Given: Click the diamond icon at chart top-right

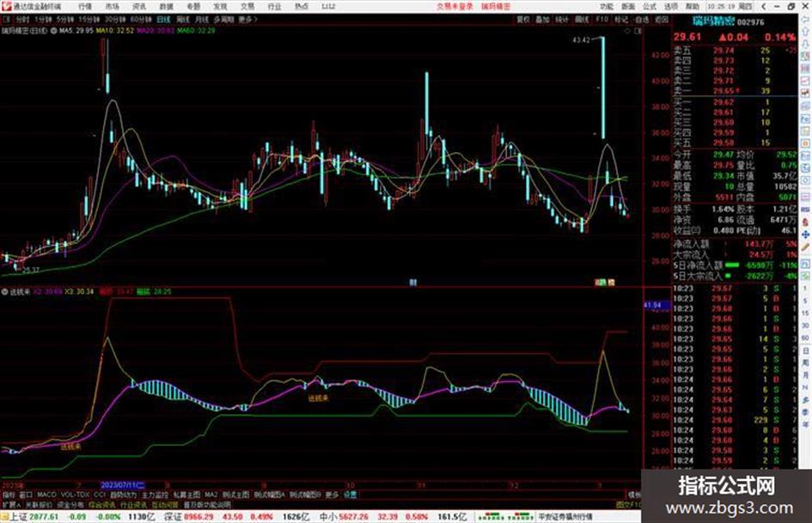Looking at the screenshot, I should (627, 31).
